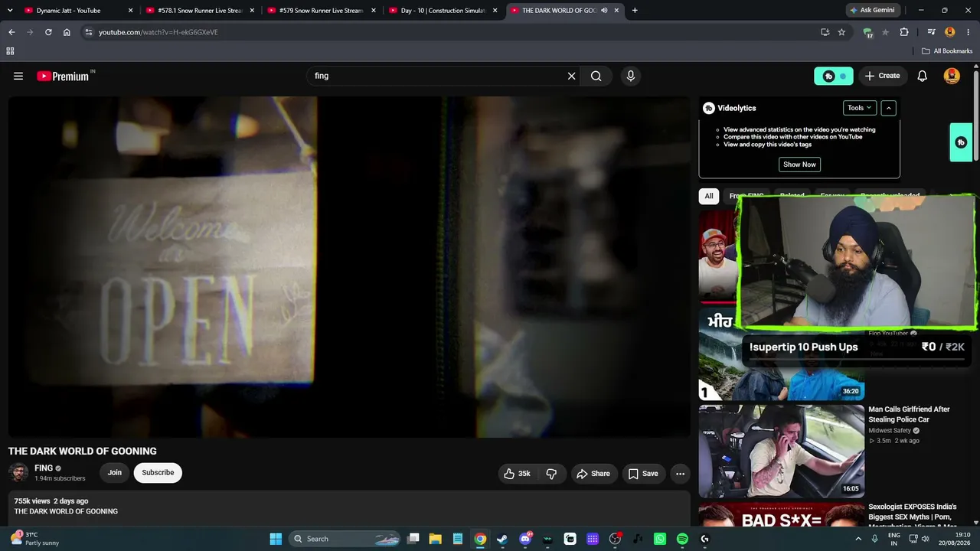The image size is (980, 551).
Task: Go back in the browser
Action: tap(11, 32)
